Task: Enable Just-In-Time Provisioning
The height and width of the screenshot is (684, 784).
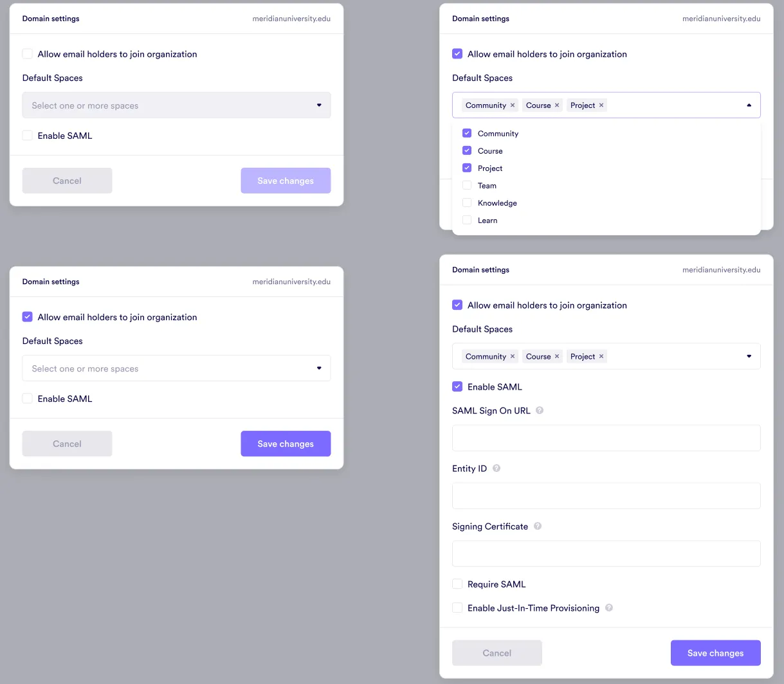Action: coord(457,607)
